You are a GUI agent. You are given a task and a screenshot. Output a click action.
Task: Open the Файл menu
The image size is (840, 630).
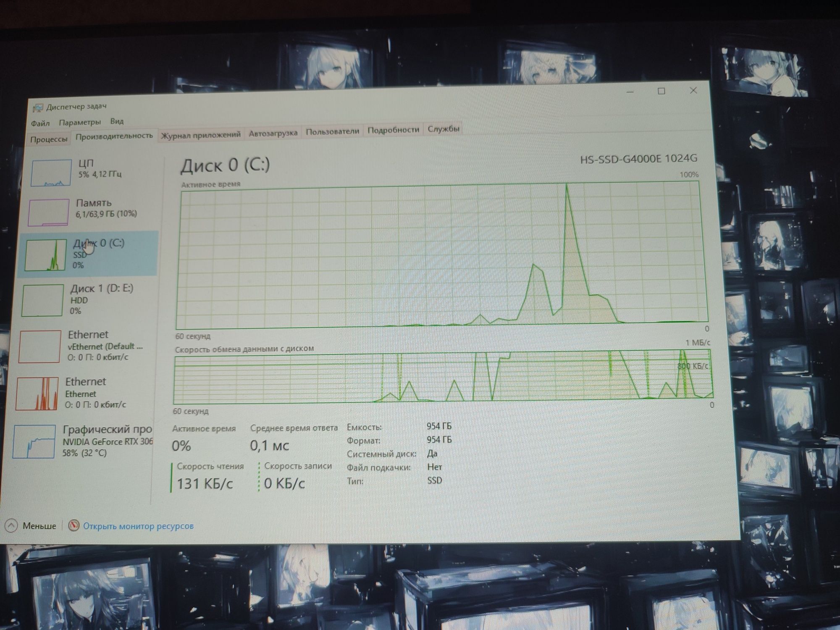40,123
